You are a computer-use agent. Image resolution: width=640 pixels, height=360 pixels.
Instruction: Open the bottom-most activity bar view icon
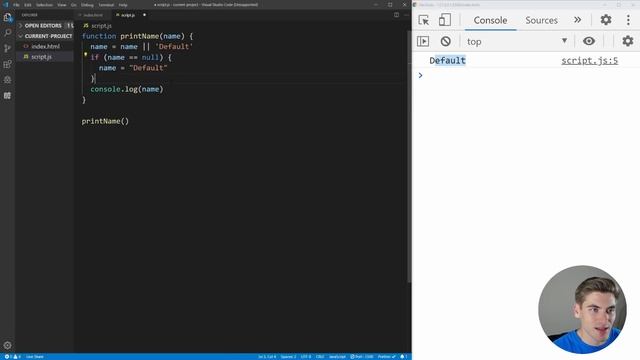pyautogui.click(x=7, y=96)
